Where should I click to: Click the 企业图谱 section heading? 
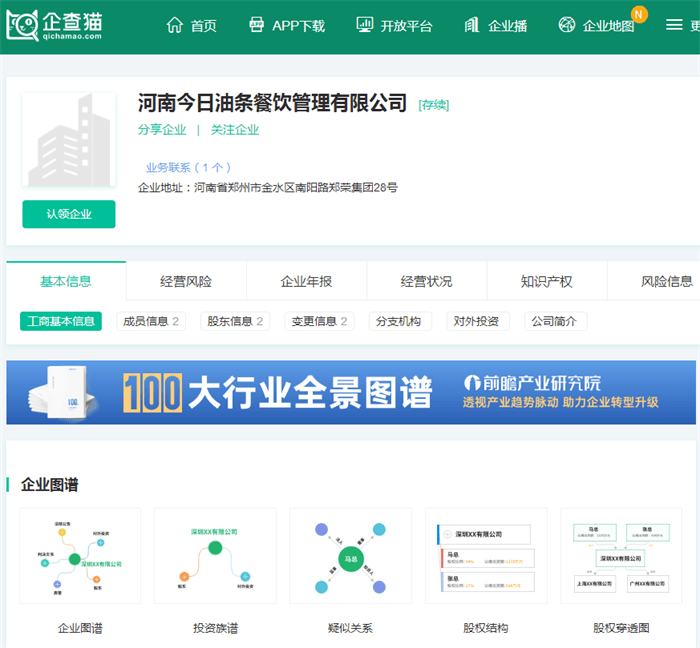click(x=50, y=484)
